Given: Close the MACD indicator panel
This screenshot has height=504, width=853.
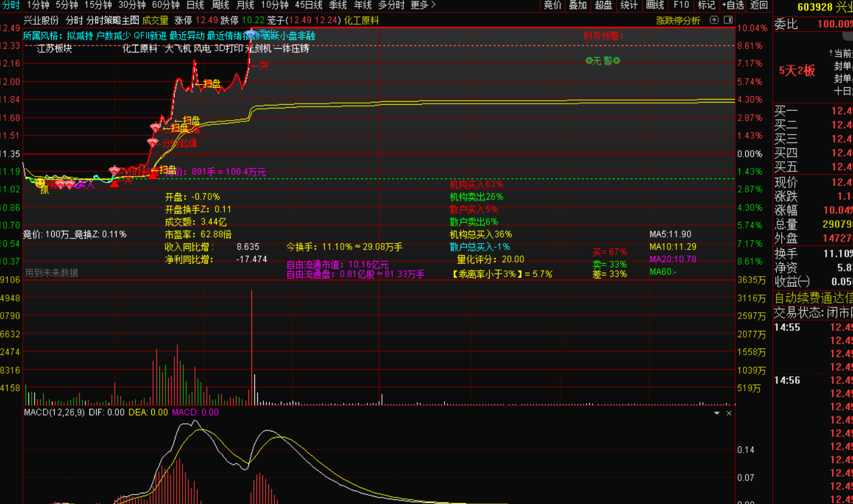Looking at the screenshot, I should (x=729, y=413).
